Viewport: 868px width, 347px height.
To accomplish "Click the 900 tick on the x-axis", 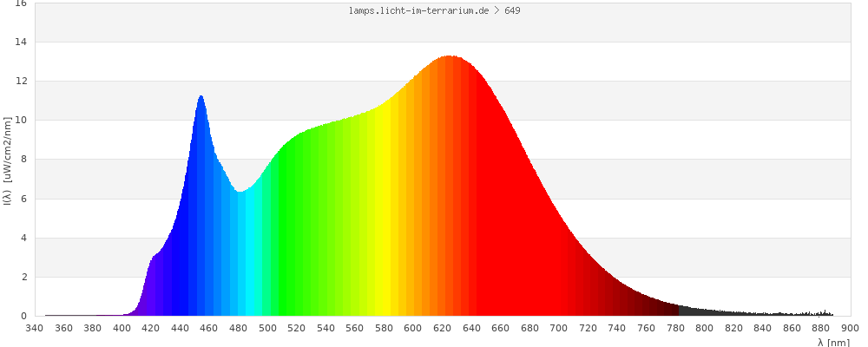I will click(850, 328).
